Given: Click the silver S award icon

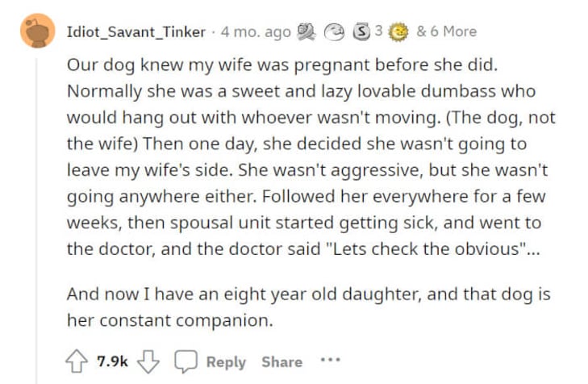Looking at the screenshot, I should pos(361,32).
